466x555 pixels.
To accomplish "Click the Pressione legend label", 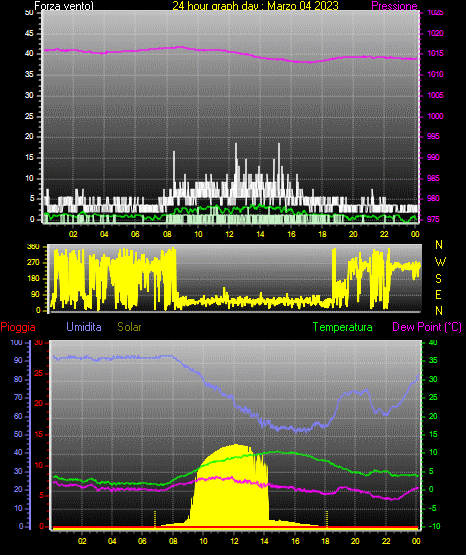I will click(394, 6).
